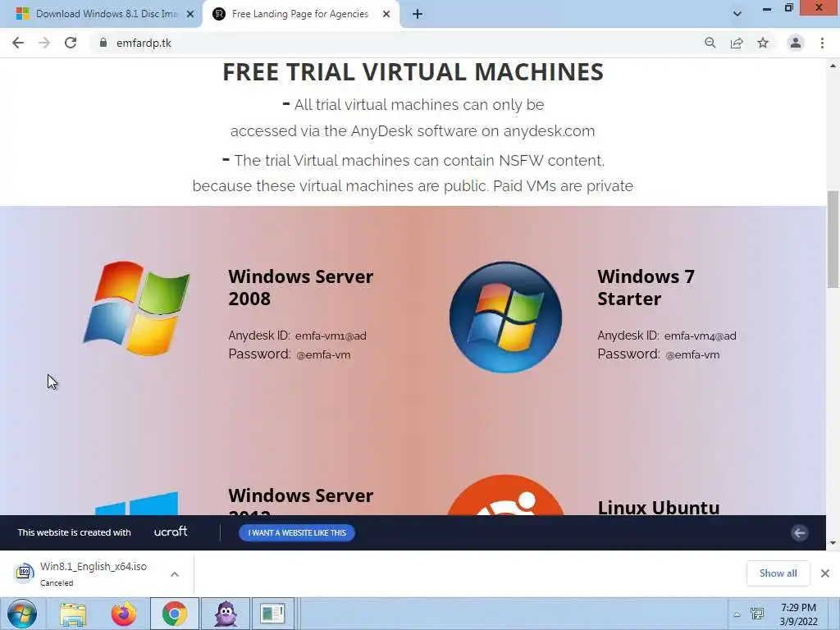Click the network icon in system tray
Viewport: 840px width, 630px height.
point(757,614)
